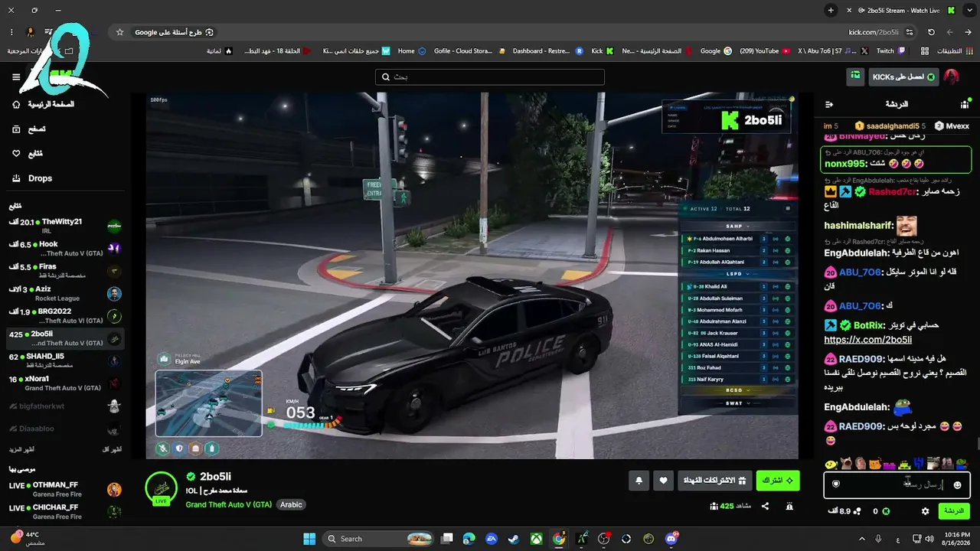Open the emoji picker in chat input
The image size is (980, 551).
coord(957,484)
